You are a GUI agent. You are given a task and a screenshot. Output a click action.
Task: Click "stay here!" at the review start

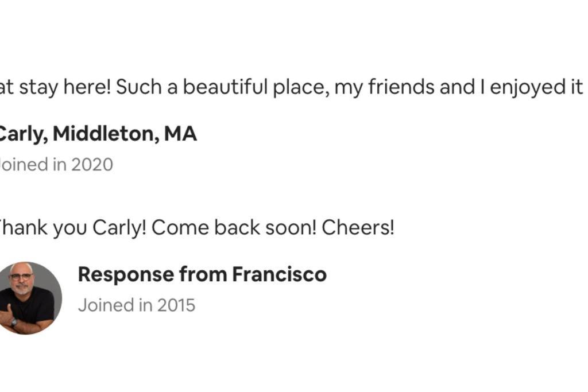click(65, 87)
